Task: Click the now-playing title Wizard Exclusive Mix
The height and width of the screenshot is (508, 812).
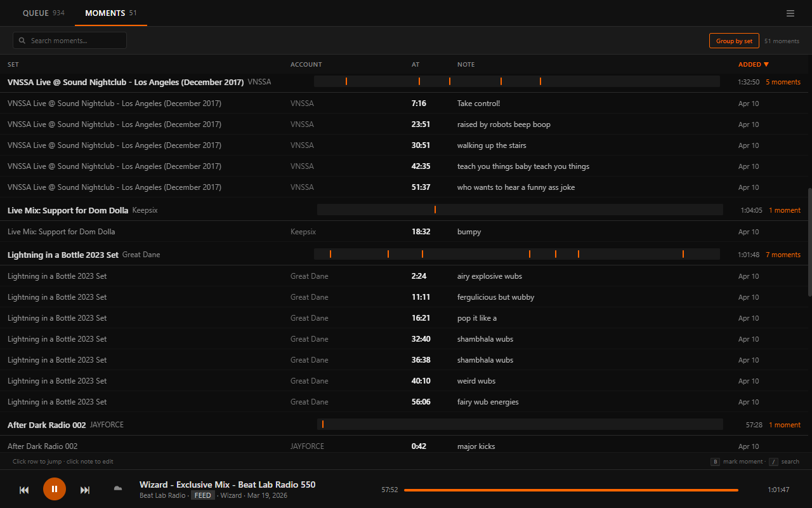Action: tap(227, 485)
